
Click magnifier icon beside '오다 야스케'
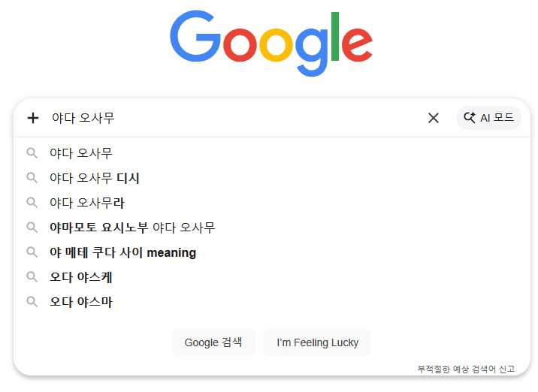pos(32,277)
